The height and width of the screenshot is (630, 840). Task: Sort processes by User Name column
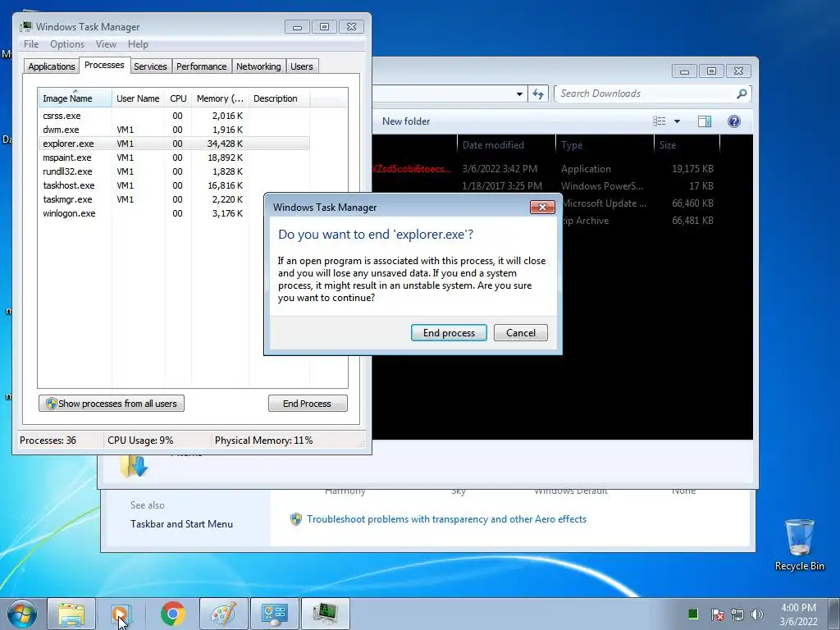pyautogui.click(x=138, y=98)
